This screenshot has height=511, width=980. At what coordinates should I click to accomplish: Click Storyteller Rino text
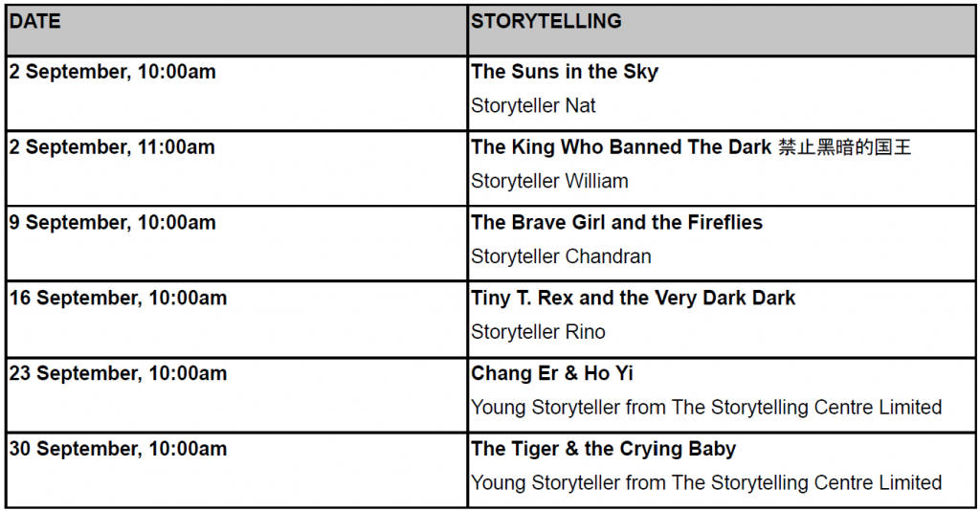pyautogui.click(x=538, y=332)
